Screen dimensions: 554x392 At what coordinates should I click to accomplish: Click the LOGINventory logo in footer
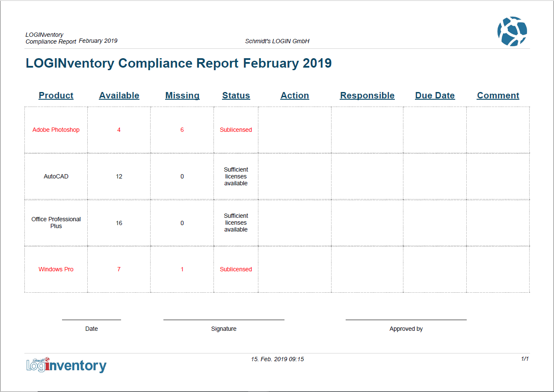pyautogui.click(x=66, y=365)
